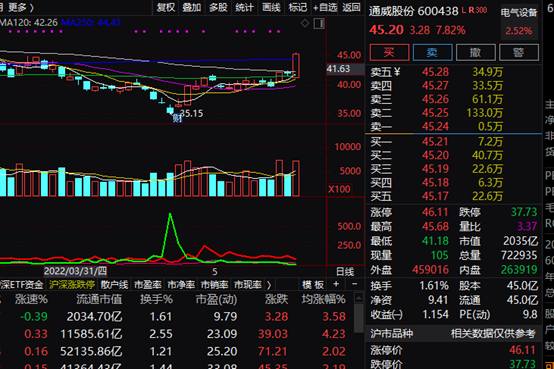Switch to the 市盈率 indicator tab
The height and width of the screenshot is (369, 554).
point(148,285)
